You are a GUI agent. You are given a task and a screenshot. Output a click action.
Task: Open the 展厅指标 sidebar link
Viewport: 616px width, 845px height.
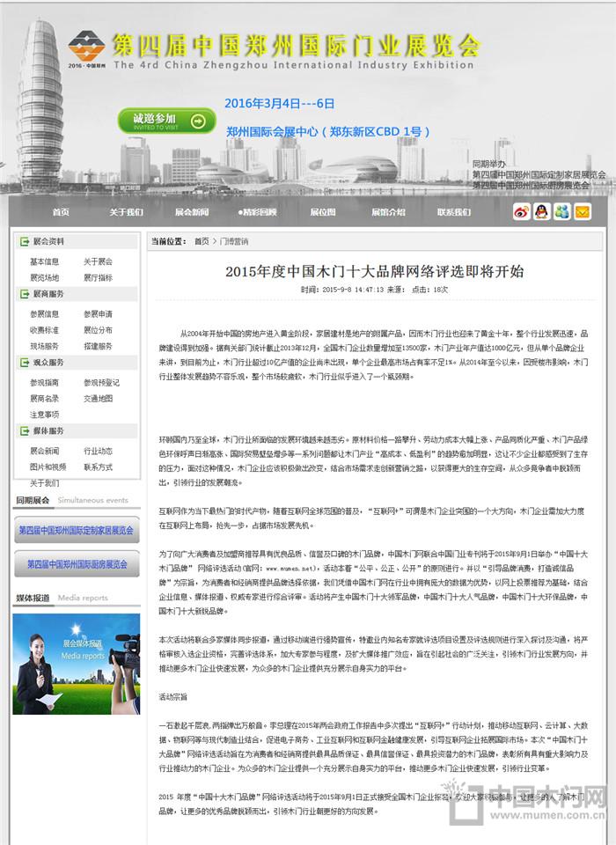click(x=98, y=277)
